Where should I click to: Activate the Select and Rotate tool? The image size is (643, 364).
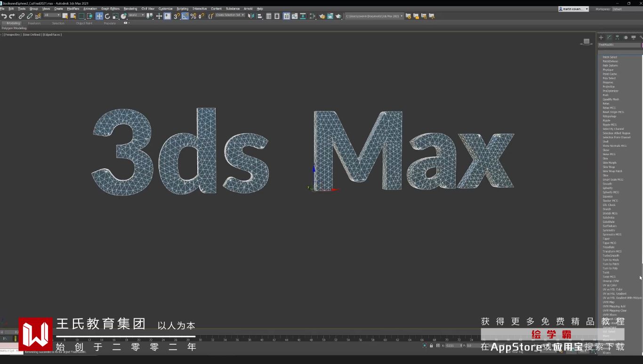coord(107,16)
